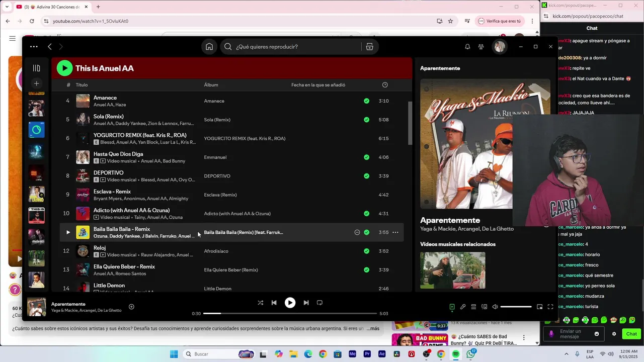Create a new playlist with plus icon
Screen dimensions: 644x362
36,83
